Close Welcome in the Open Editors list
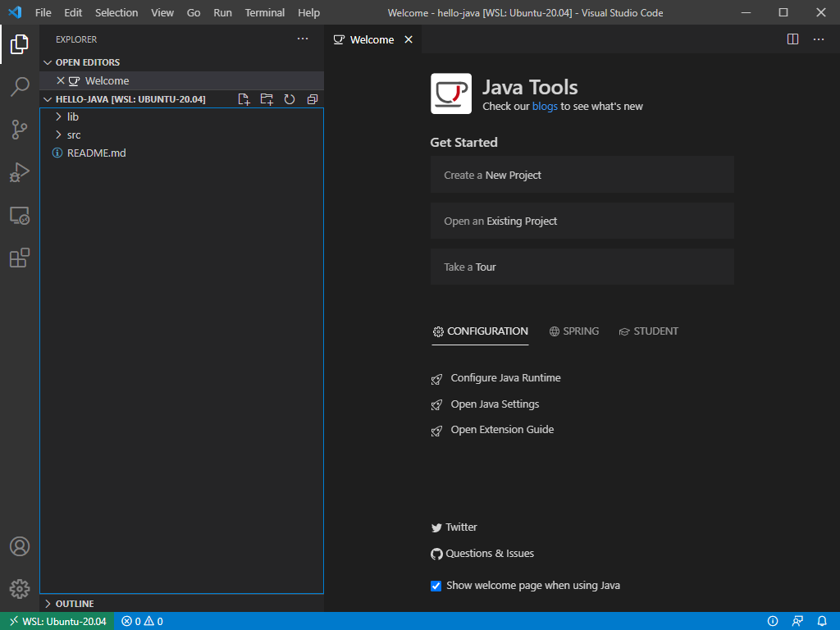 [x=61, y=80]
